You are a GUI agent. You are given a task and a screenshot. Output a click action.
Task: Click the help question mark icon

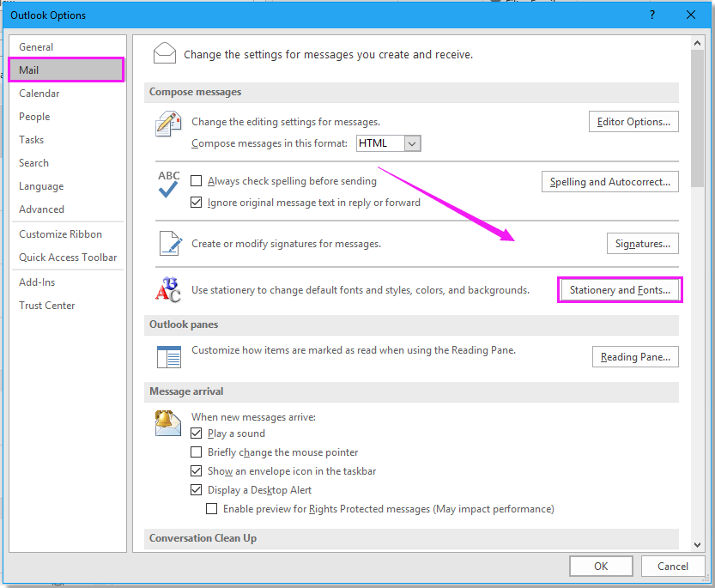(652, 15)
